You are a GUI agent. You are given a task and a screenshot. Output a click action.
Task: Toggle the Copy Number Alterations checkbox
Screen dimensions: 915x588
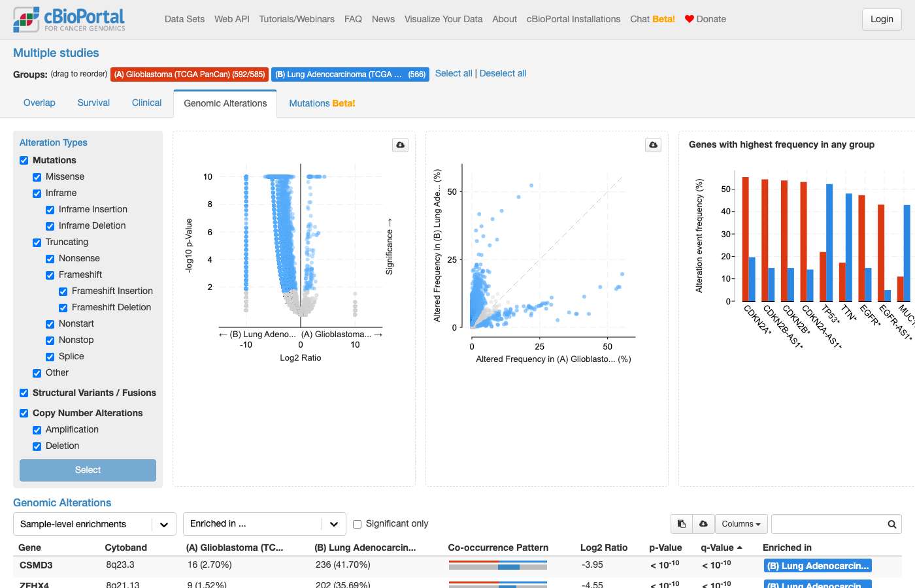[24, 413]
